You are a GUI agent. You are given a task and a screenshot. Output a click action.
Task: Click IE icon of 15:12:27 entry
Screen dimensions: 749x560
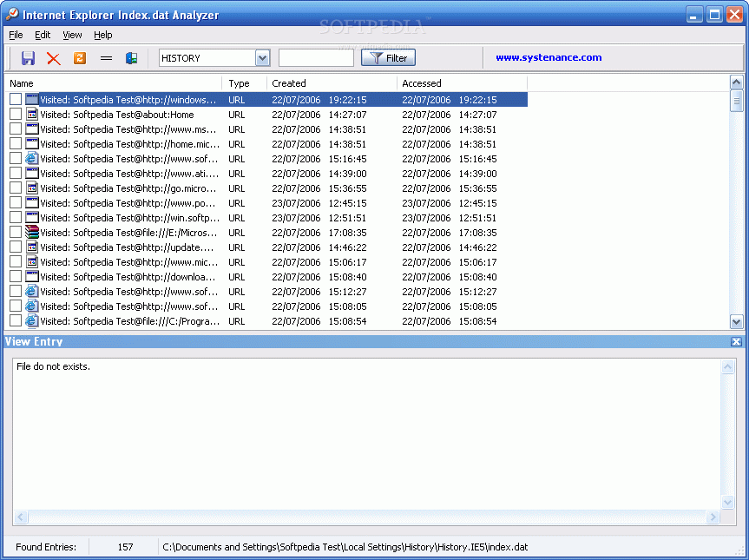point(32,291)
